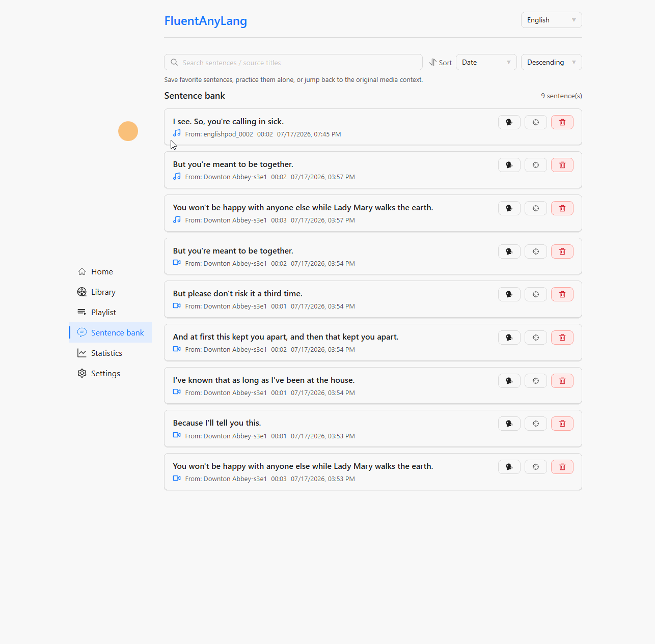Click the video icon under "Because I'll tell you this."

coord(177,435)
